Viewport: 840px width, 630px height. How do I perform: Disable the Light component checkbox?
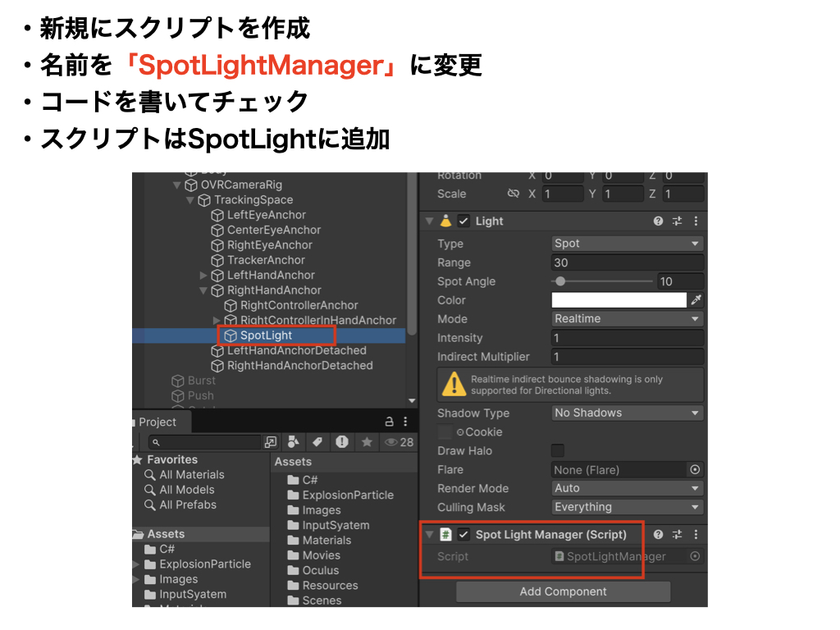463,221
